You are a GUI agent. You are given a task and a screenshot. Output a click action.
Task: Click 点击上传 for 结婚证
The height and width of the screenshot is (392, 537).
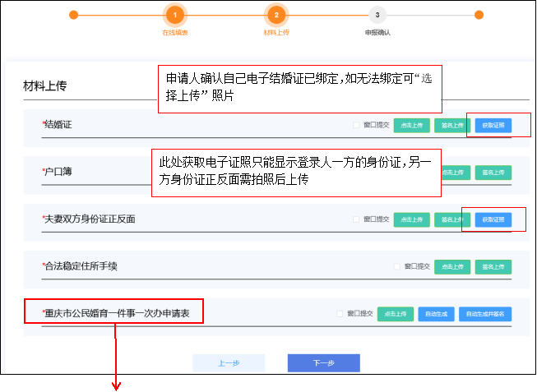pyautogui.click(x=412, y=126)
